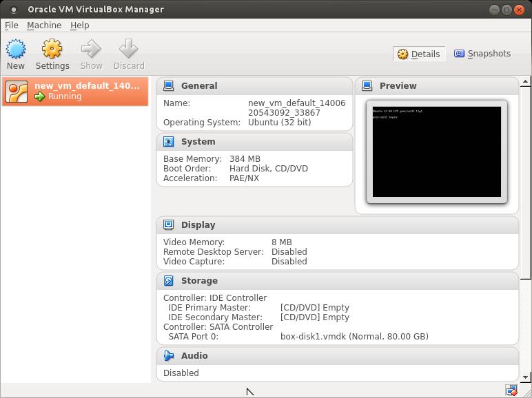This screenshot has width=532, height=398.
Task: Open the File menu
Action: (x=12, y=25)
